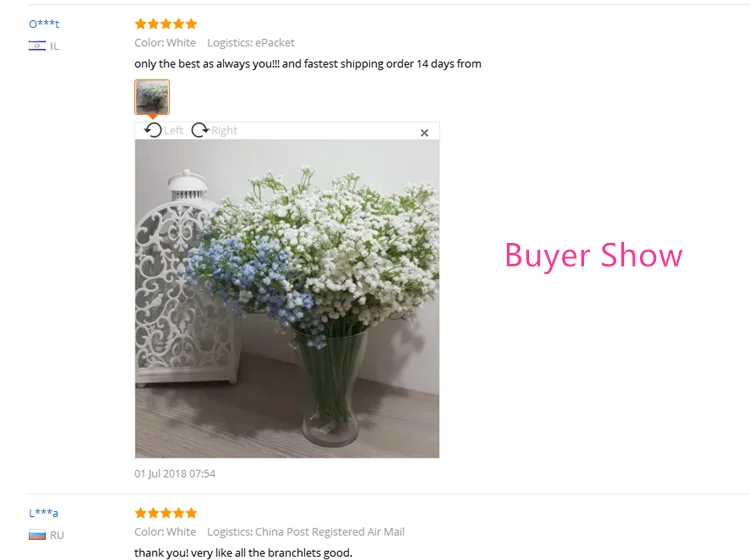The width and height of the screenshot is (750, 560).
Task: Click the Buyer Show heading
Action: point(594,256)
